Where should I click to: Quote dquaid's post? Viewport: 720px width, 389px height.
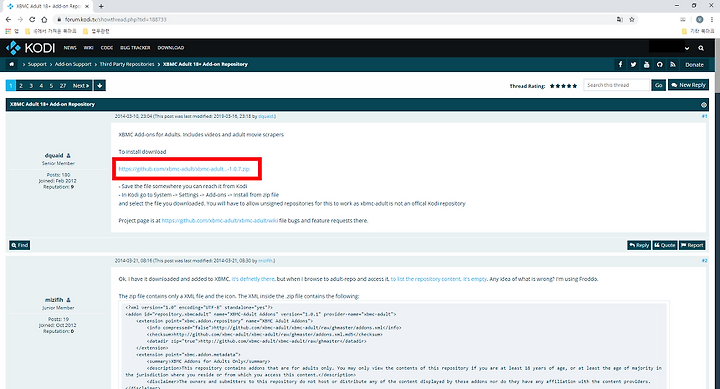pos(664,245)
